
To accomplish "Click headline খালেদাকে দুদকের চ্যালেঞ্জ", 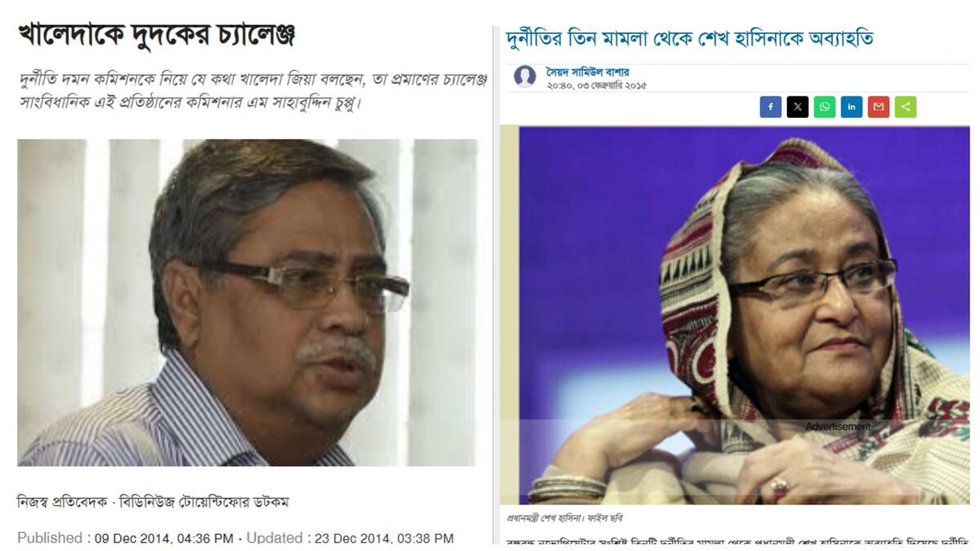I will pos(156,35).
